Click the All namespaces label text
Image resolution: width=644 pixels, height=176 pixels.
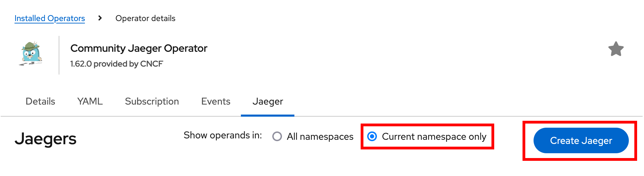320,137
